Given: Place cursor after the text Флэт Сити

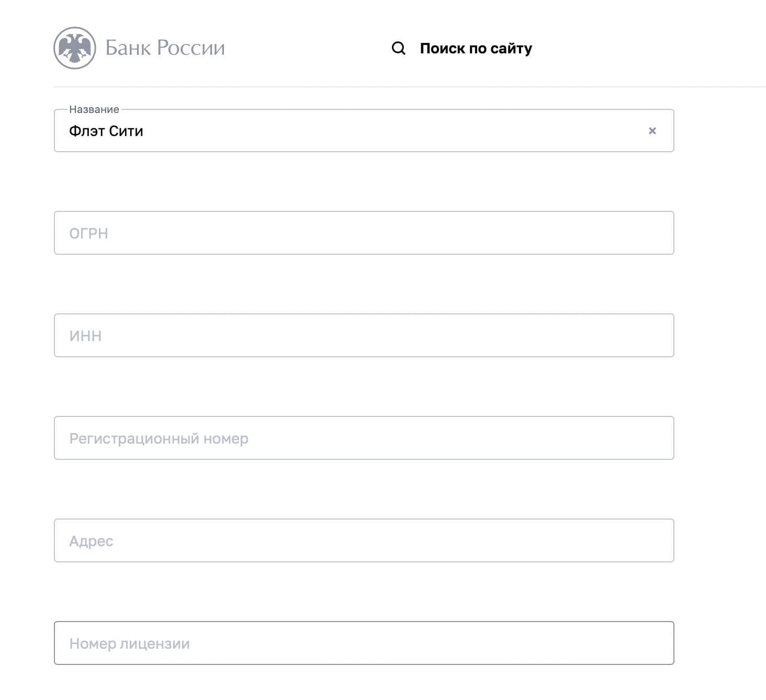Looking at the screenshot, I should click(x=144, y=131).
